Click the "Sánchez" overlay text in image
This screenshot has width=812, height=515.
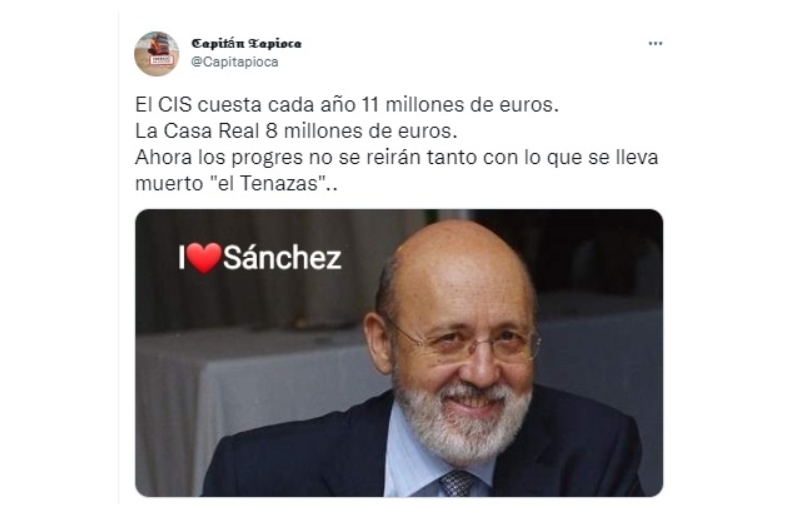tap(282, 258)
